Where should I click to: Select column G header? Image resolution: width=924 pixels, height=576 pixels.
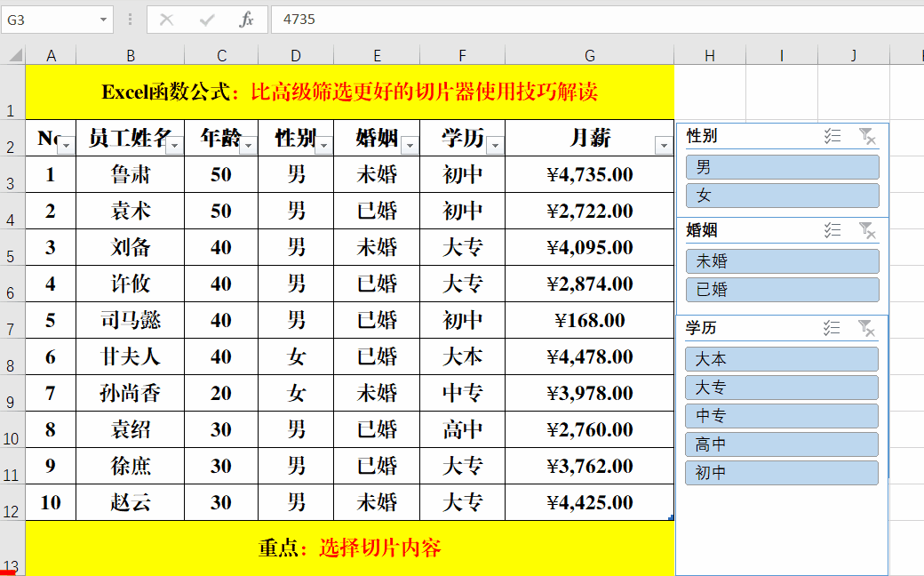590,55
